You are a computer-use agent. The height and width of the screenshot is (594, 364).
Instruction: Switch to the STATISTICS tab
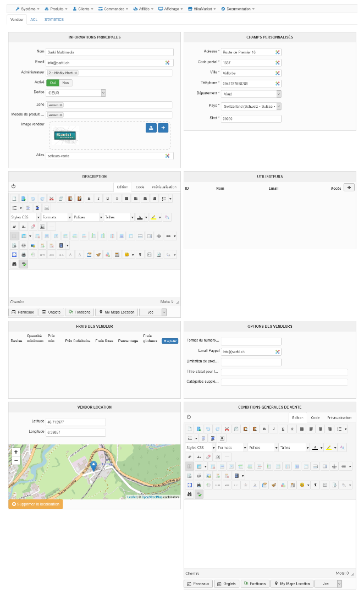click(x=54, y=20)
